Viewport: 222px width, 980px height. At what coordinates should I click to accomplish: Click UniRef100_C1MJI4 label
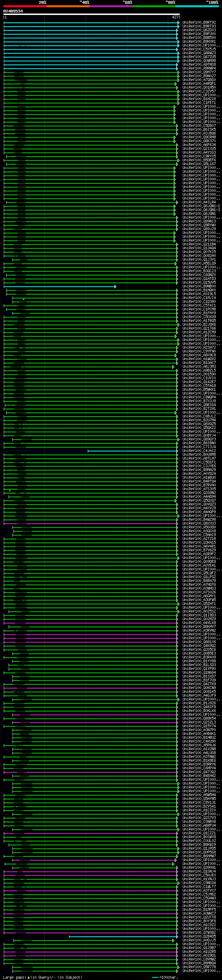tap(199, 298)
